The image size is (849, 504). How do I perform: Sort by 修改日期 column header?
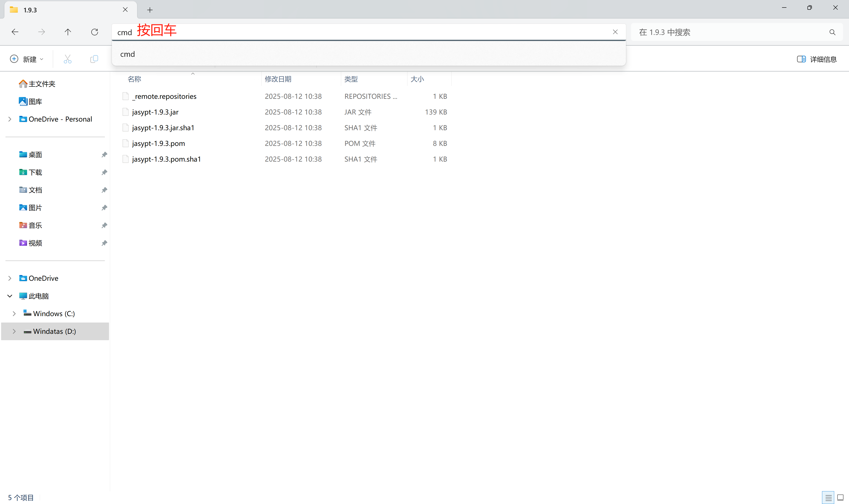click(278, 79)
